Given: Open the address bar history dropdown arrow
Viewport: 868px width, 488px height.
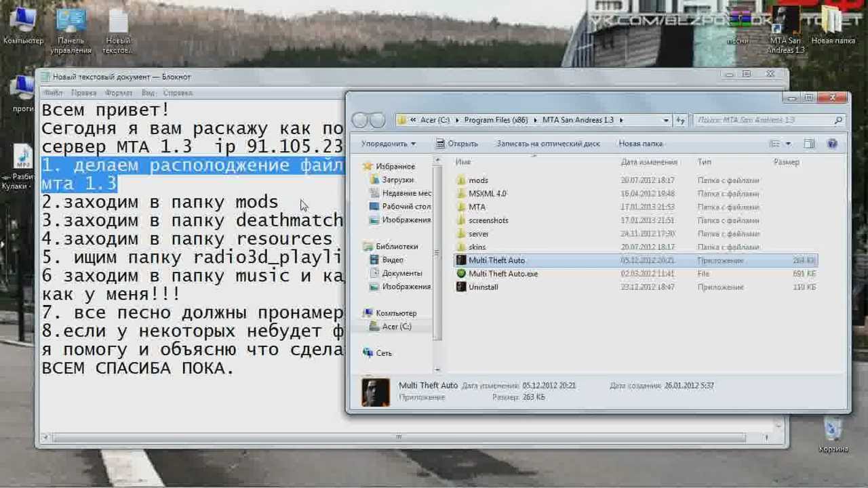Looking at the screenshot, I should tap(666, 121).
